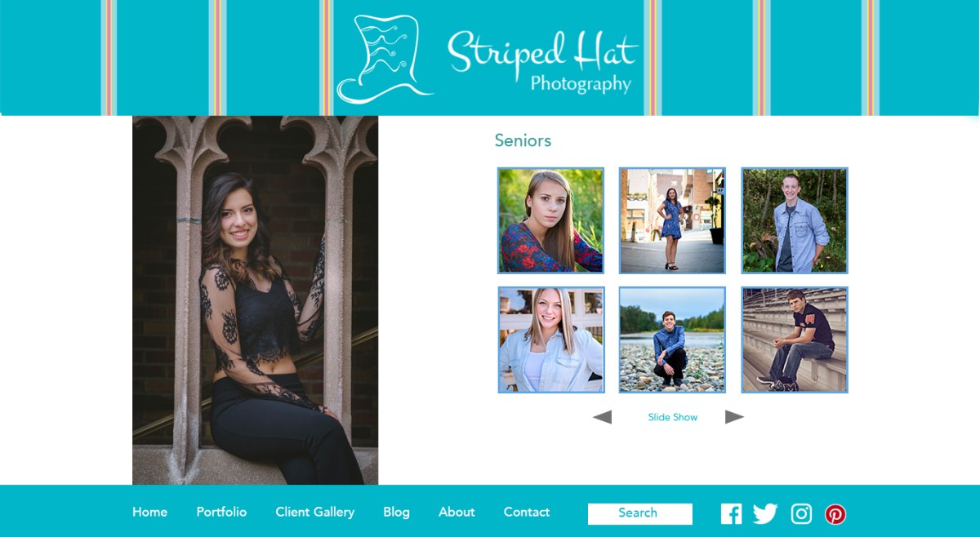Screen dimensions: 980x537
Task: Select thumbnail of boy in denim shirt
Action: (x=795, y=220)
